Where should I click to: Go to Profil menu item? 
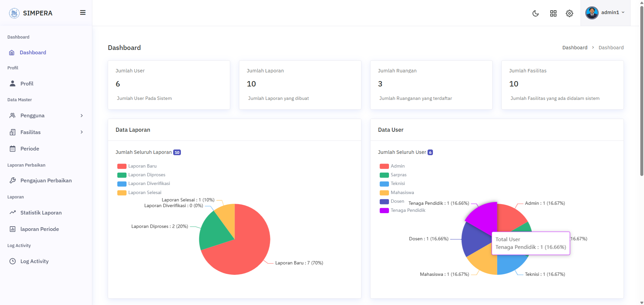click(27, 84)
